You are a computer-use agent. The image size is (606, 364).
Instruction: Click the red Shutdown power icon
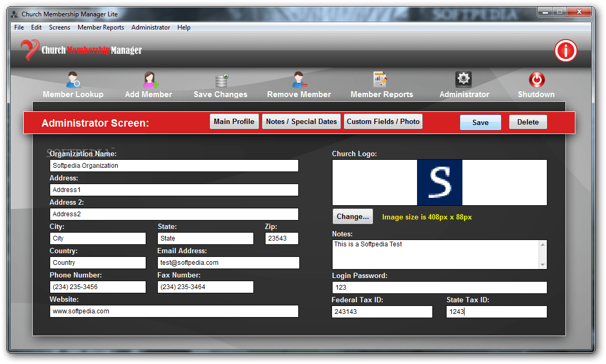536,80
